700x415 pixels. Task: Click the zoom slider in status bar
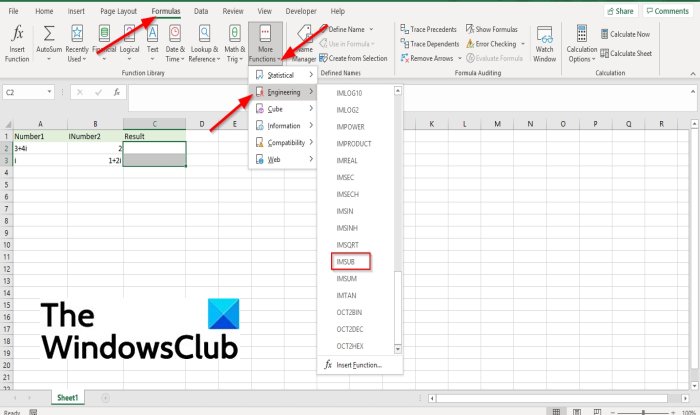[643, 412]
